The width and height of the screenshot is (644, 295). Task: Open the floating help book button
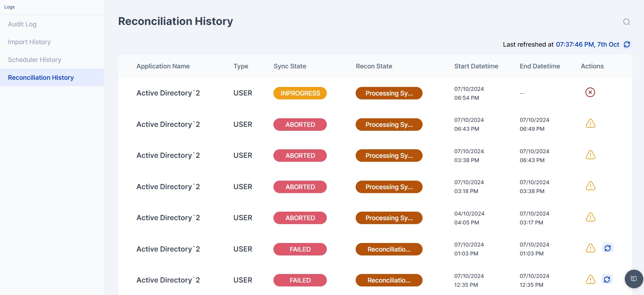tap(633, 279)
